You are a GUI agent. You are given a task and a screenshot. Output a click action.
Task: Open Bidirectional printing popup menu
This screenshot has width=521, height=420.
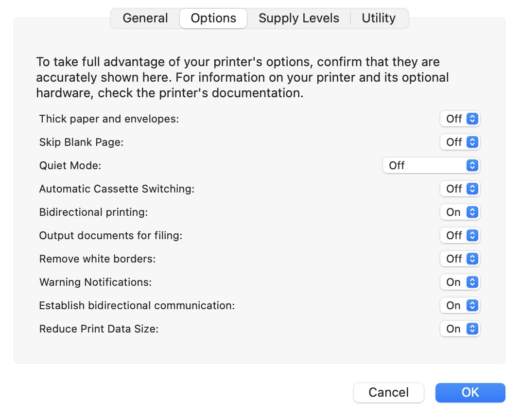(x=460, y=212)
